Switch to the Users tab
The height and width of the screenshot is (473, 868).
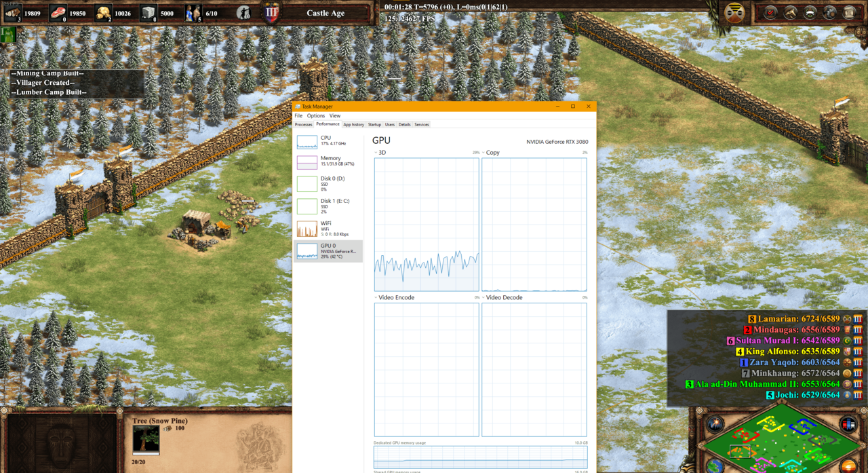(390, 125)
